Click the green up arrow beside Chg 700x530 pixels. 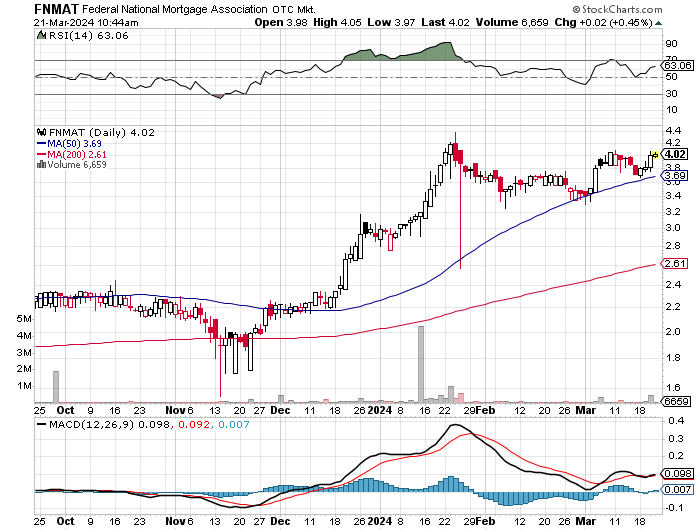658,23
